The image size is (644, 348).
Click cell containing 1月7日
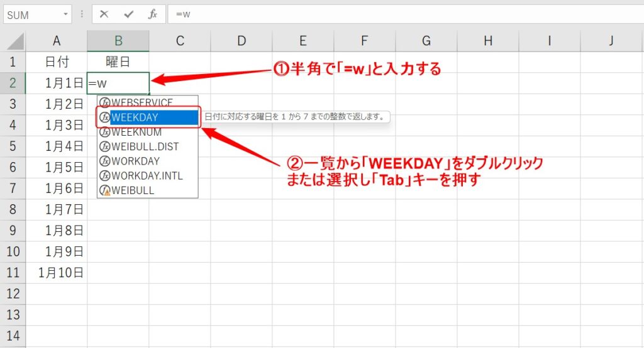coord(57,210)
